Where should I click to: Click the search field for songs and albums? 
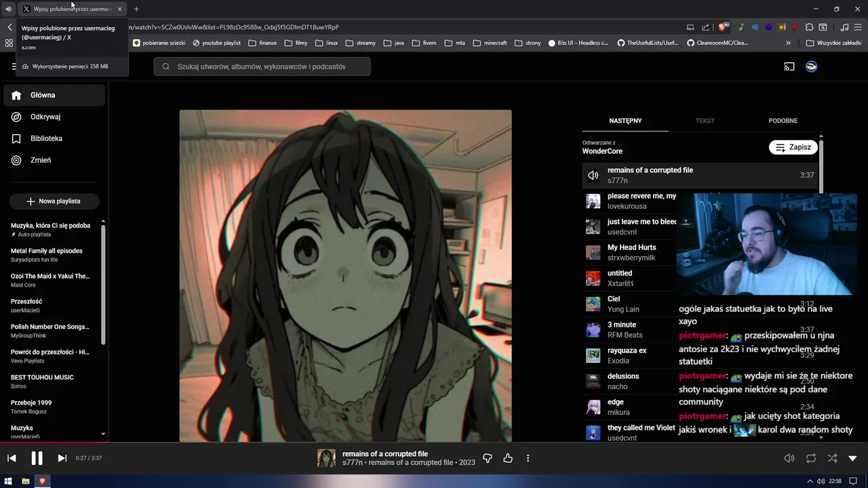click(x=262, y=66)
